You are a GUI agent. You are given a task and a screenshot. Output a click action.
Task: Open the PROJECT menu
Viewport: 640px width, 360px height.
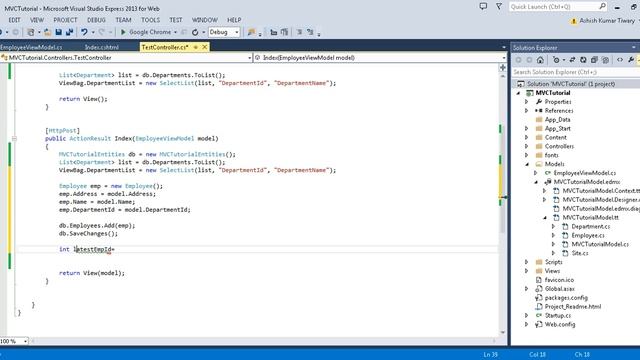tap(65, 20)
